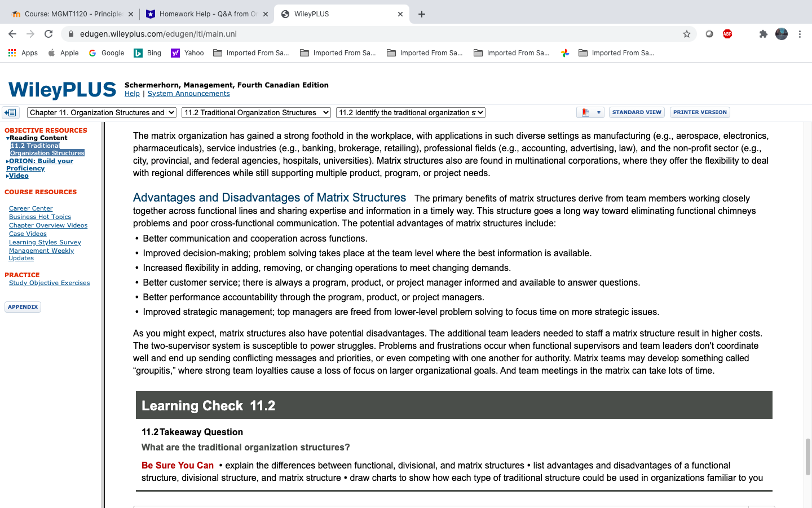Open Chapter Overview Videos link
Viewport: 812px width, 508px height.
point(48,225)
